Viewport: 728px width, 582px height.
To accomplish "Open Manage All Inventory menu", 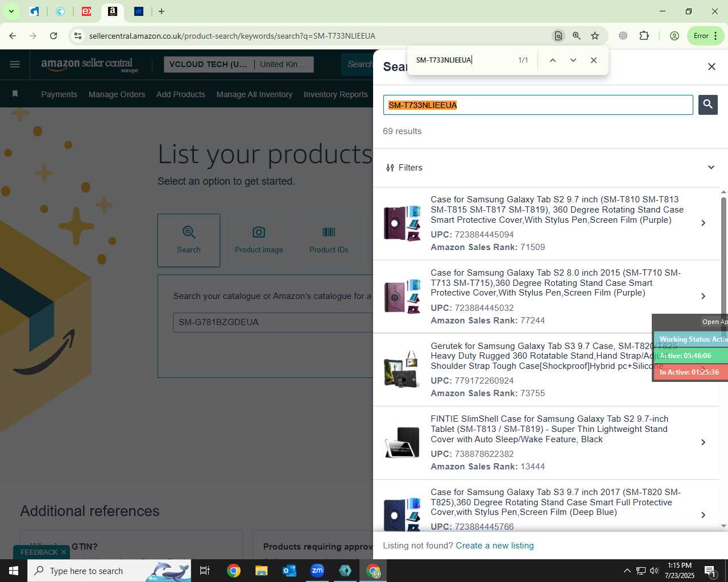I will point(254,94).
